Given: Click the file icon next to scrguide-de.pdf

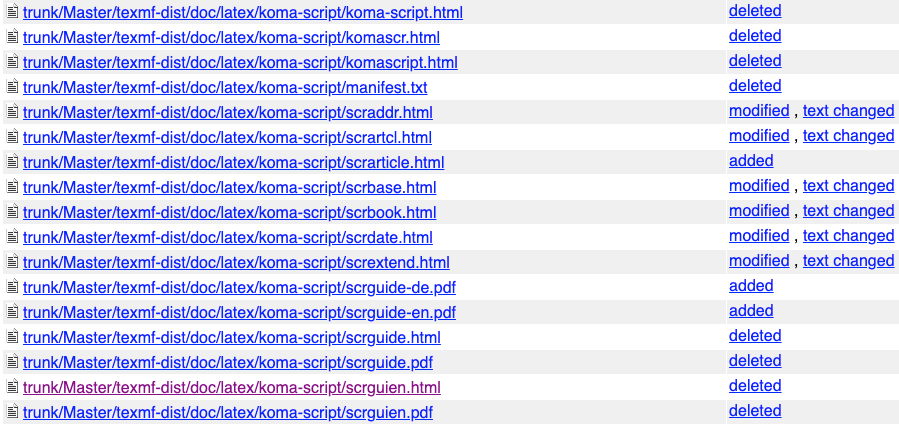Looking at the screenshot, I should 13,288.
